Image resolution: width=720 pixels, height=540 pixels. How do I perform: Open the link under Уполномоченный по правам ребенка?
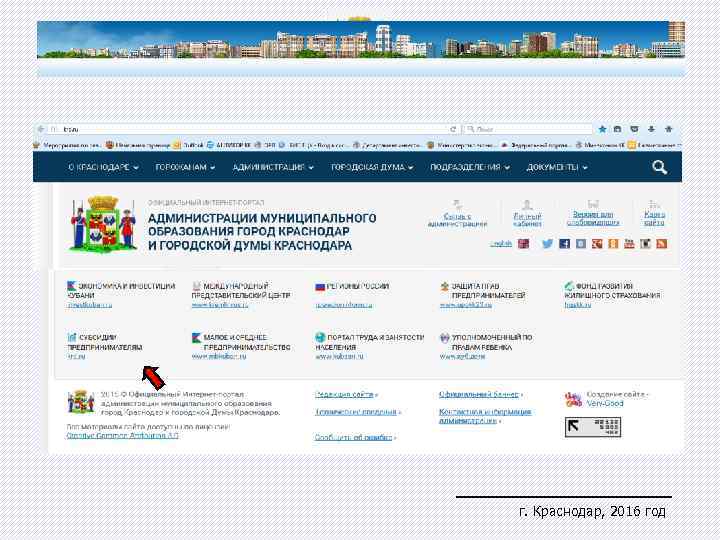[462, 356]
